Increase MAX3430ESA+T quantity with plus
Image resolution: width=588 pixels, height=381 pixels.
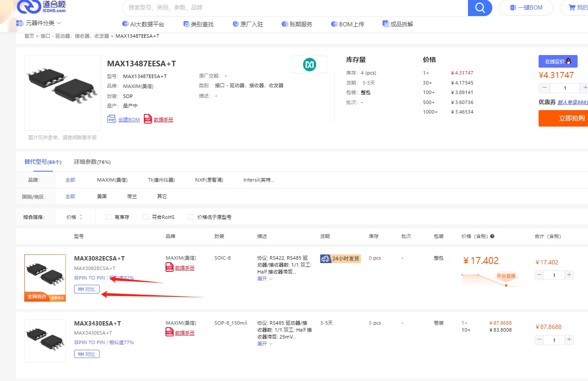[569, 340]
